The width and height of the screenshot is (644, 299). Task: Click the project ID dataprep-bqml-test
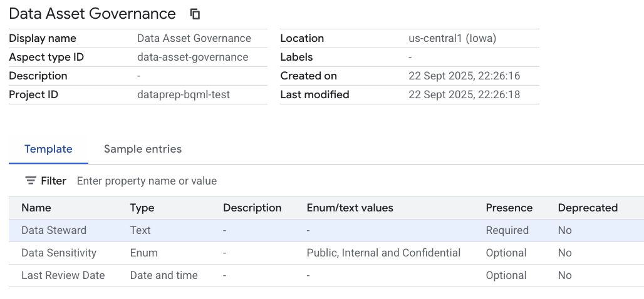pyautogui.click(x=184, y=94)
